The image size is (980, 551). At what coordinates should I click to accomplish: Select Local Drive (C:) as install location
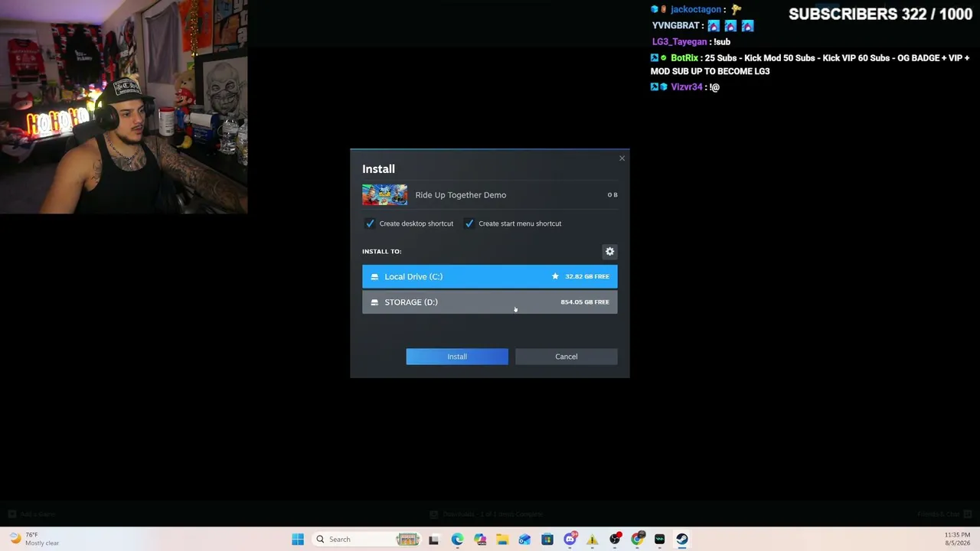(x=490, y=276)
